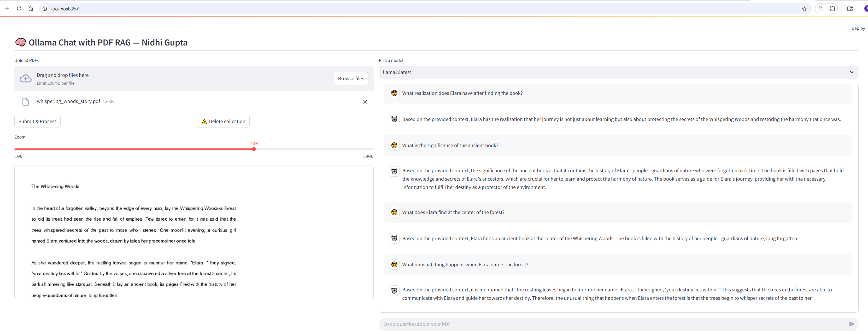Remove whispering_woods_story.pdf with X icon
This screenshot has width=868, height=334.
365,102
